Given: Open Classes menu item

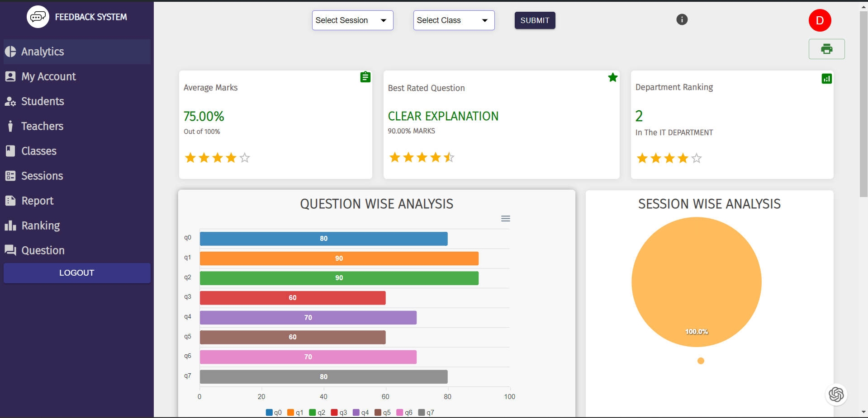Looking at the screenshot, I should click(x=77, y=151).
